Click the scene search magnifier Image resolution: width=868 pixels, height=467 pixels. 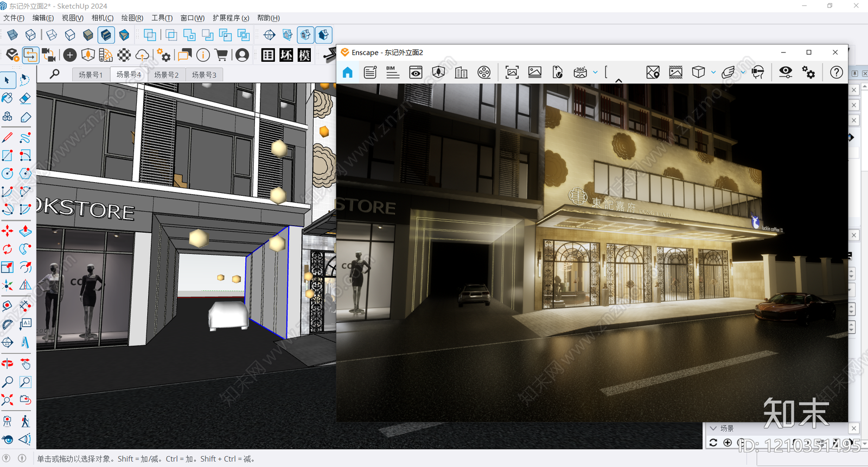55,74
